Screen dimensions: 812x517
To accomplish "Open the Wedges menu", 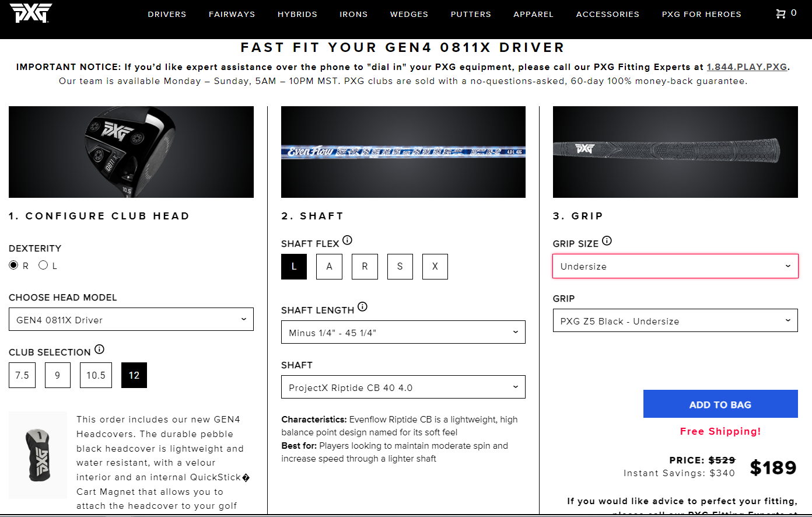I will 409,14.
